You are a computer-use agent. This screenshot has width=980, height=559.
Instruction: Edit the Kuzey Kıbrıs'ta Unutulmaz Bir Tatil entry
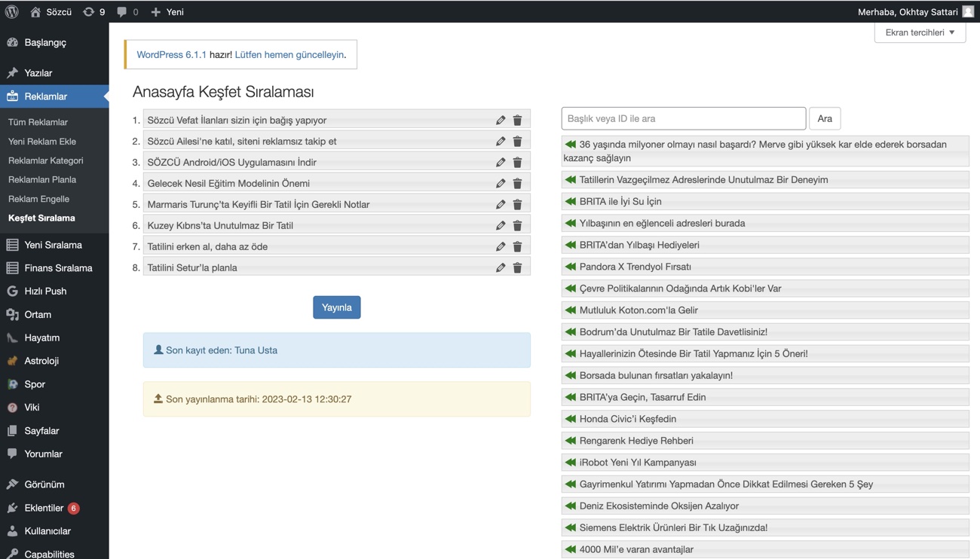coord(501,225)
